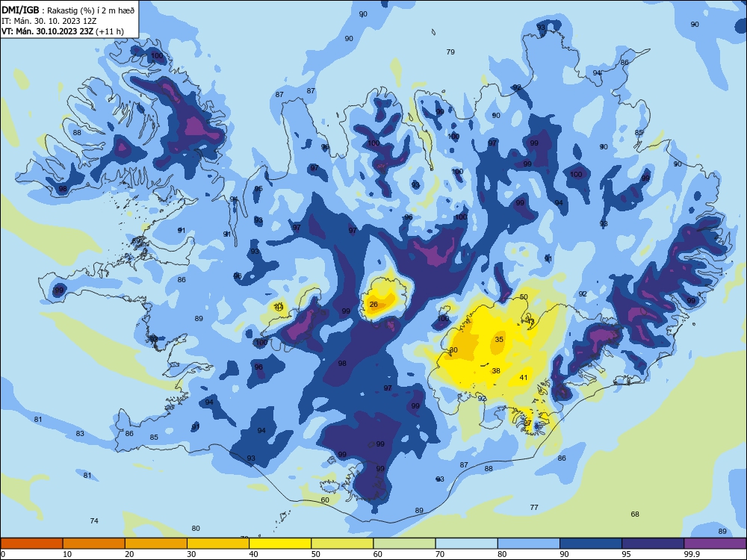Image resolution: width=747 pixels, height=560 pixels.
Task: Click the orange 10–20 legend swatch
Action: 94,544
